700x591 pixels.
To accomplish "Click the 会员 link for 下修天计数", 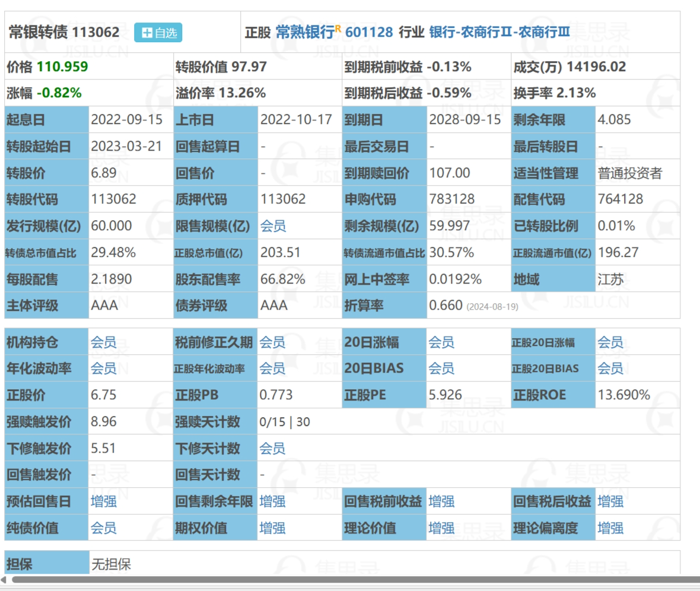I will [x=272, y=449].
